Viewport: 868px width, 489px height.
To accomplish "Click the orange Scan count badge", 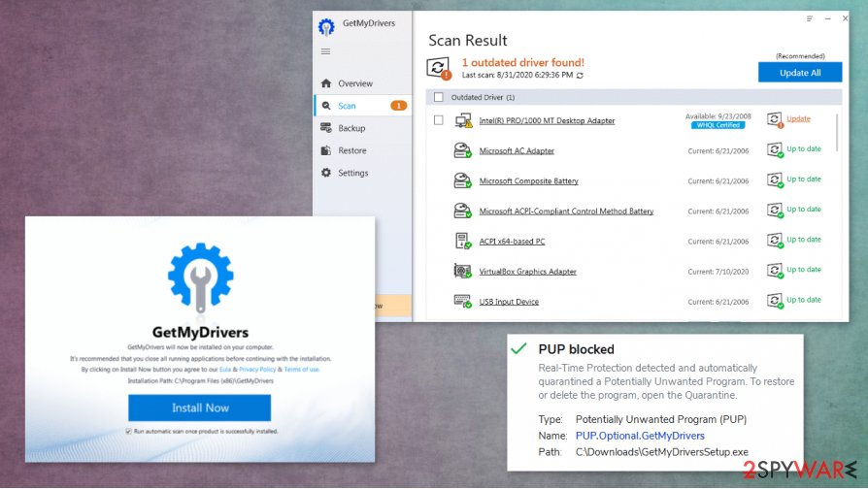I will tap(399, 106).
